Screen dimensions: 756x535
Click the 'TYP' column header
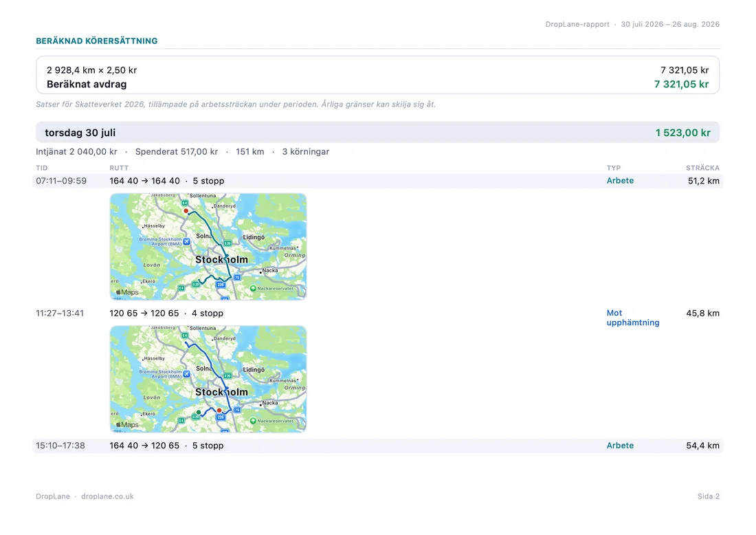point(613,168)
